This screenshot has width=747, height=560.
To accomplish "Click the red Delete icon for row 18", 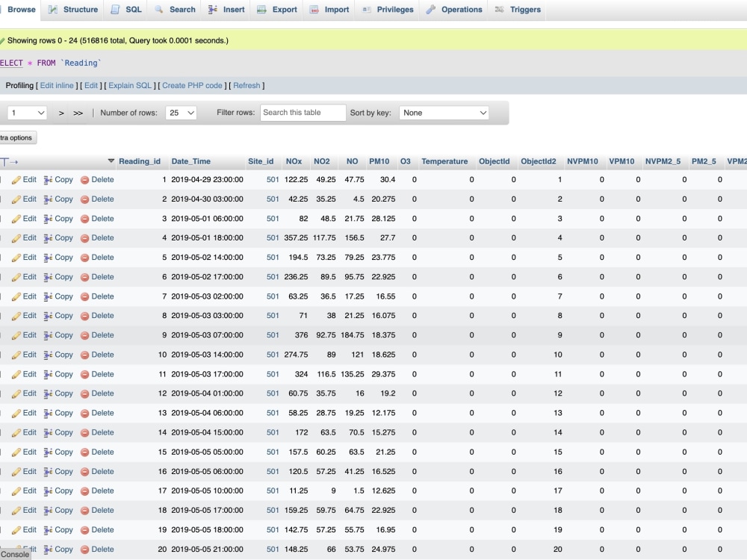I will pyautogui.click(x=85, y=511).
